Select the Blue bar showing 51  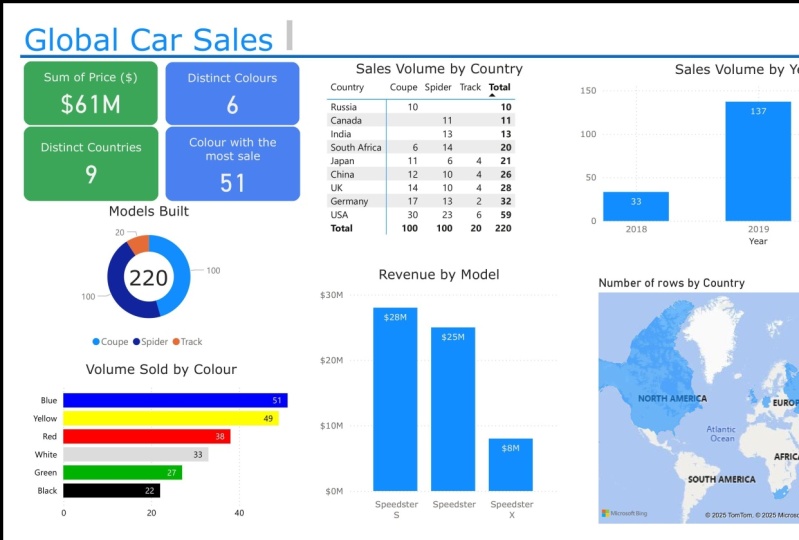(x=175, y=400)
